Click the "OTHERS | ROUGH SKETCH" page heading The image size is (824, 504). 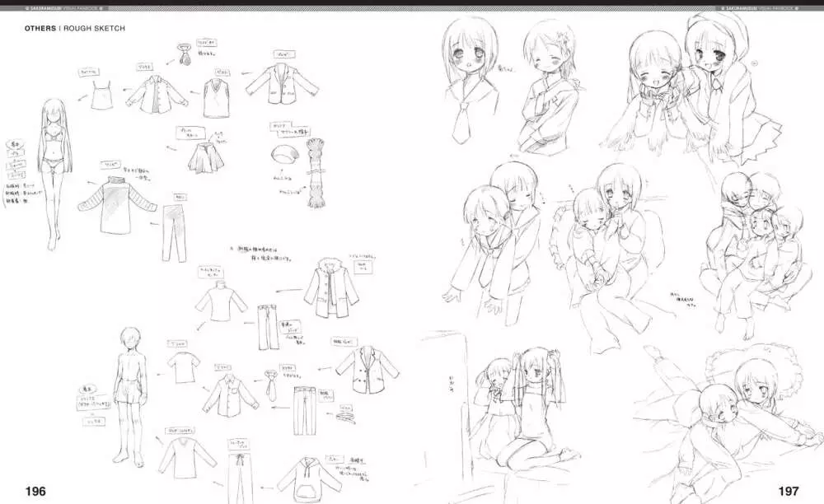pos(74,28)
